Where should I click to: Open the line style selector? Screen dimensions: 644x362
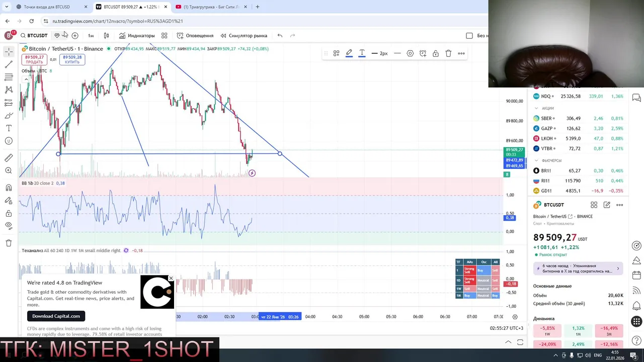coord(397,53)
